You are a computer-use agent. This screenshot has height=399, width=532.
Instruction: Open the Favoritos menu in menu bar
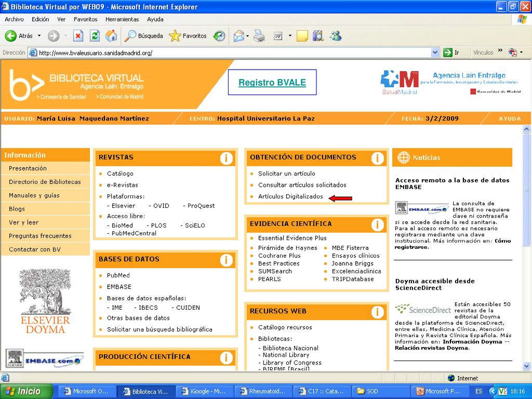pos(86,19)
